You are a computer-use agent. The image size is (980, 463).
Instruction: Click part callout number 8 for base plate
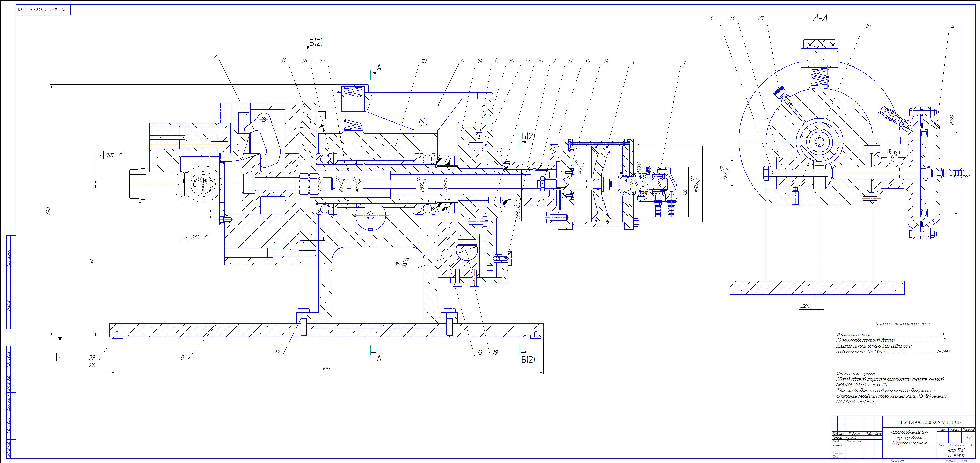coord(182,358)
